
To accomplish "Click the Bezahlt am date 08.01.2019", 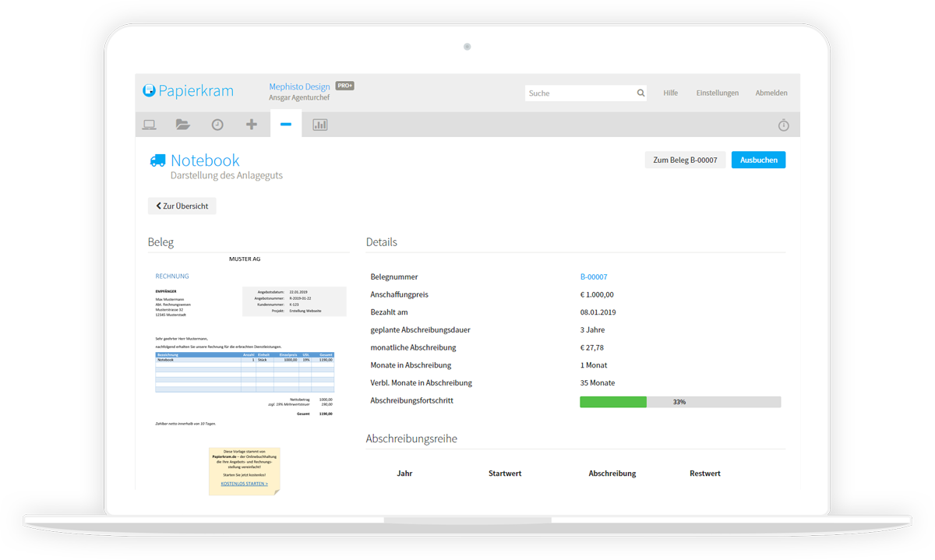I will coord(598,312).
